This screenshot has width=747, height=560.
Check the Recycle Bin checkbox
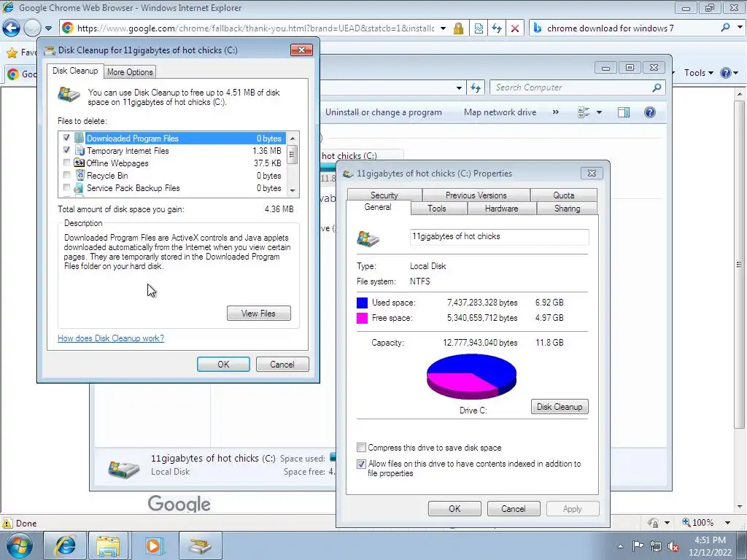click(x=66, y=175)
